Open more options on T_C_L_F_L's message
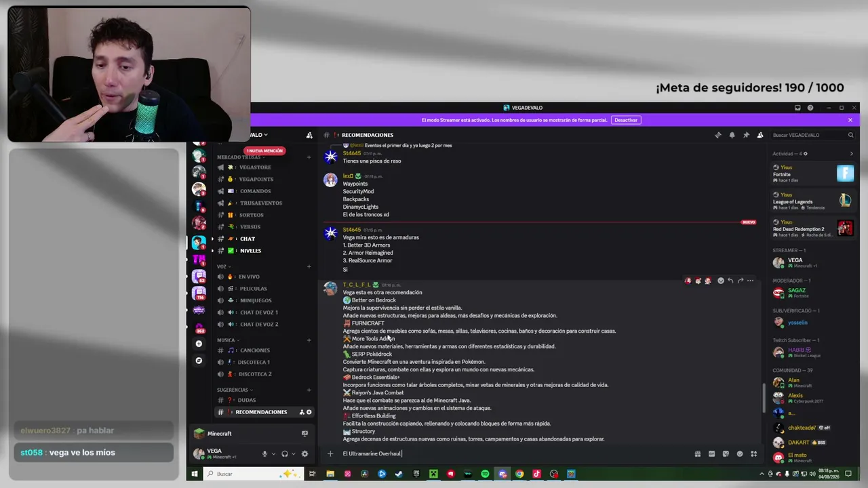 pyautogui.click(x=750, y=281)
